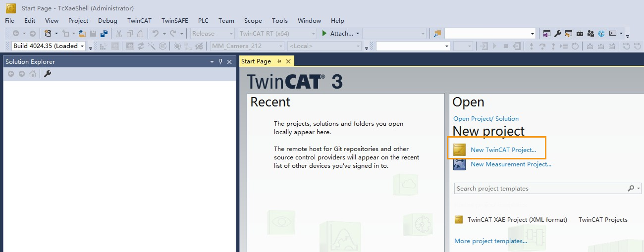Toggle the Start Page tab pin
The width and height of the screenshot is (644, 252).
(279, 61)
